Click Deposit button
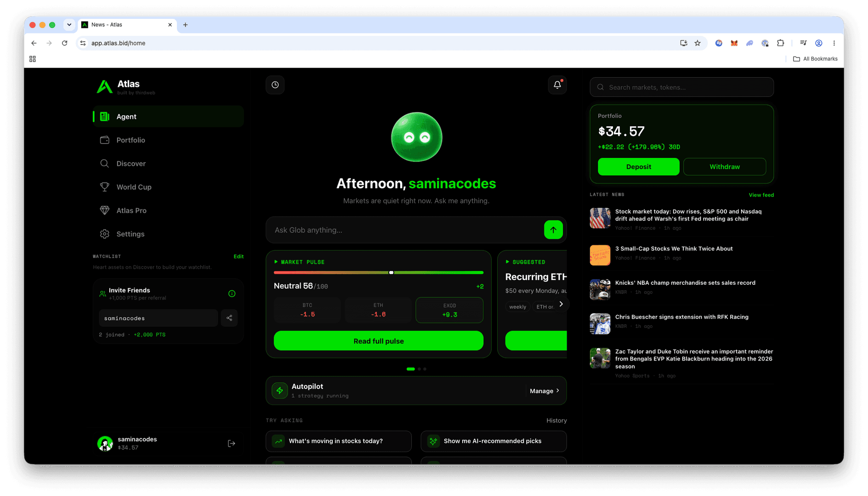 pyautogui.click(x=638, y=167)
